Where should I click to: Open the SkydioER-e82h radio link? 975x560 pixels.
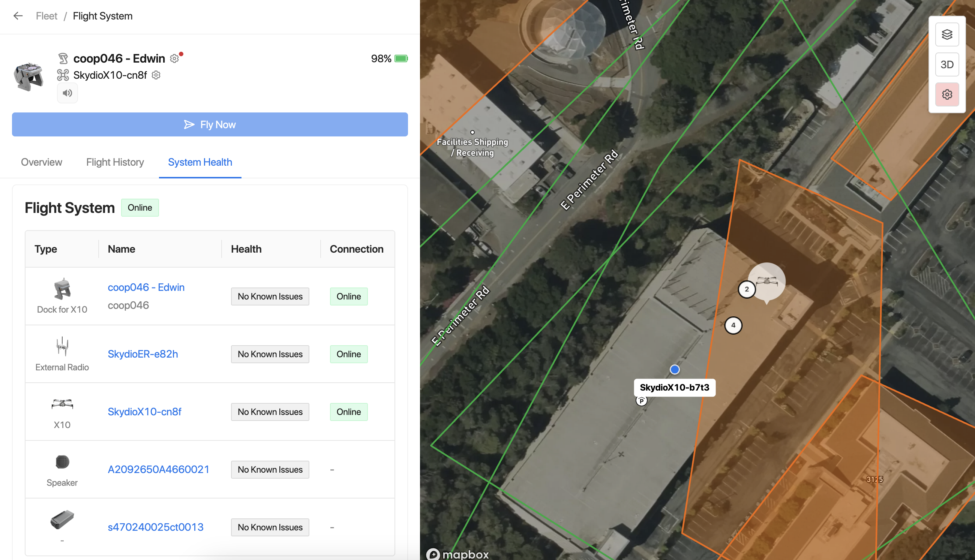point(143,354)
